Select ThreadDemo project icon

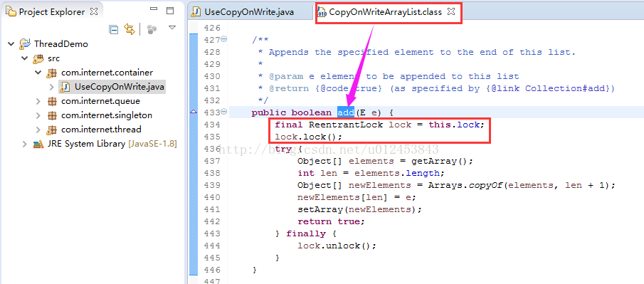(25, 43)
